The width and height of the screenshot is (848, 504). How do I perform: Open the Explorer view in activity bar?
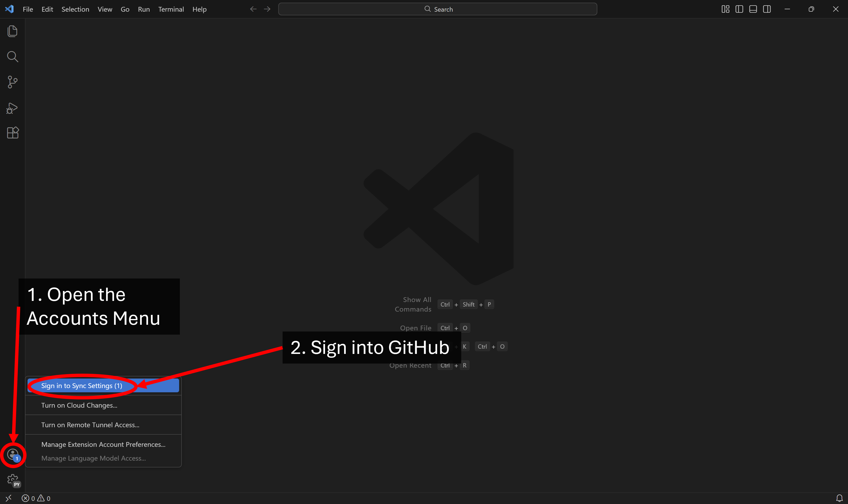13,31
